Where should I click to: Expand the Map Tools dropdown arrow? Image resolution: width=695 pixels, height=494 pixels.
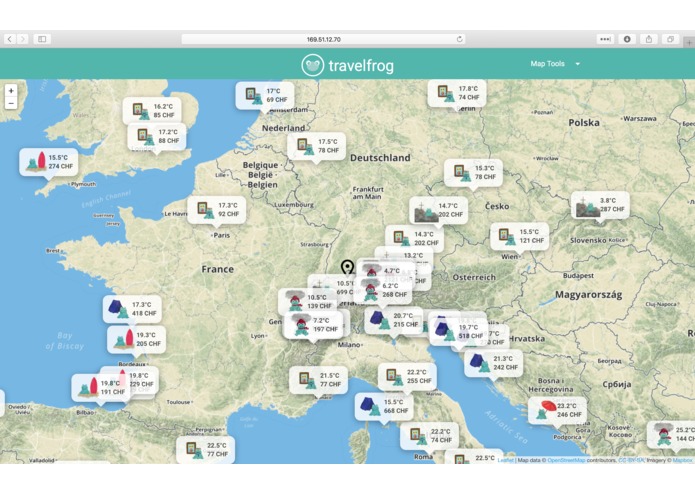point(578,64)
